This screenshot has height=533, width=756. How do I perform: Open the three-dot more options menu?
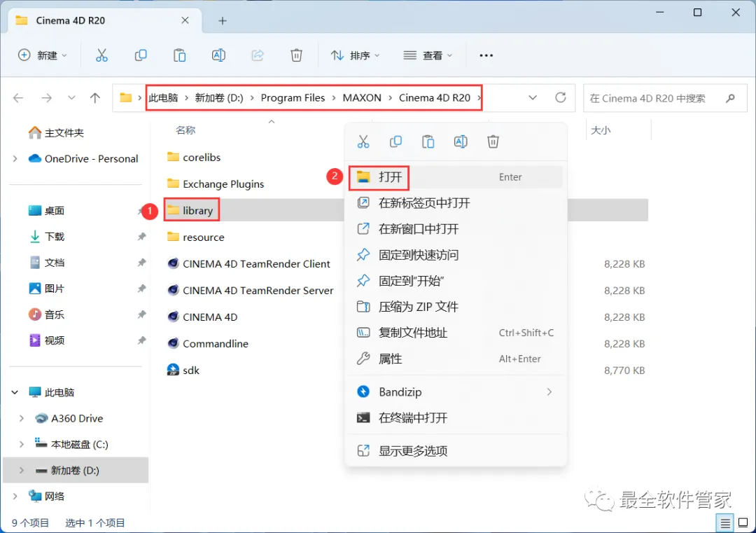pyautogui.click(x=486, y=55)
